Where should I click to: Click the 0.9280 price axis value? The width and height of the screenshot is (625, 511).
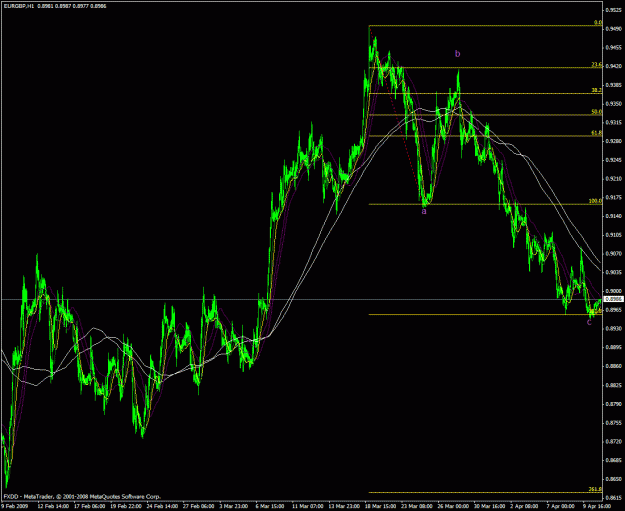coord(613,141)
